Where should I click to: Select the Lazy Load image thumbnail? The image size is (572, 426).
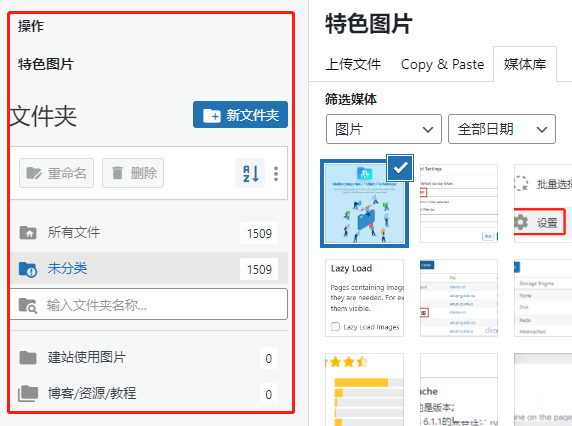tap(364, 298)
